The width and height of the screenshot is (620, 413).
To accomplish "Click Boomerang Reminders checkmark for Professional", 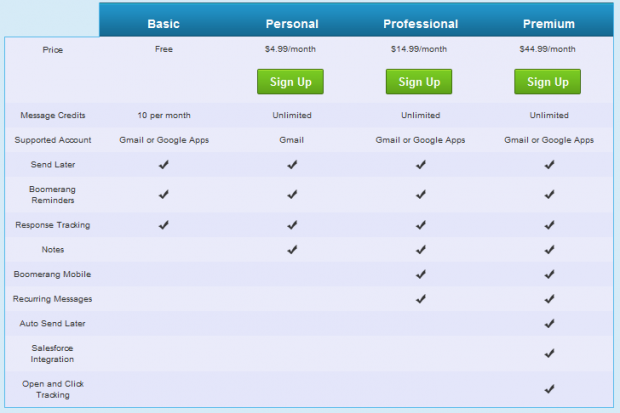I will tap(421, 194).
